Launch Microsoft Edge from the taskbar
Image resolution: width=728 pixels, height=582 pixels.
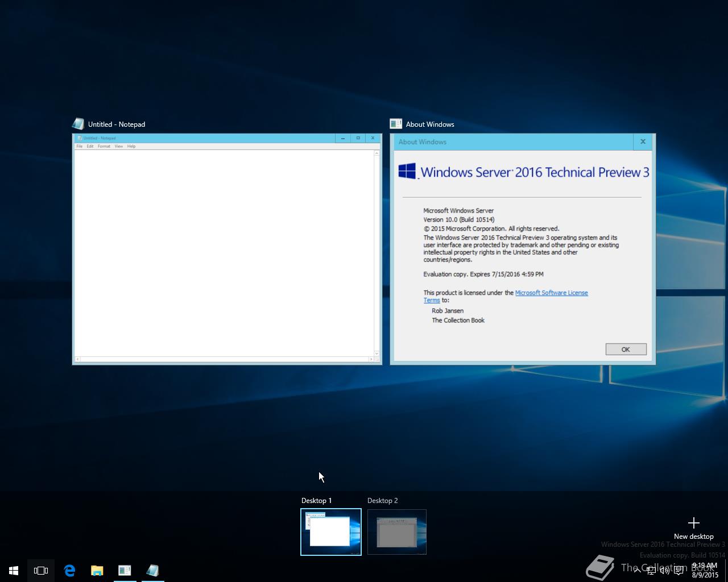click(69, 571)
